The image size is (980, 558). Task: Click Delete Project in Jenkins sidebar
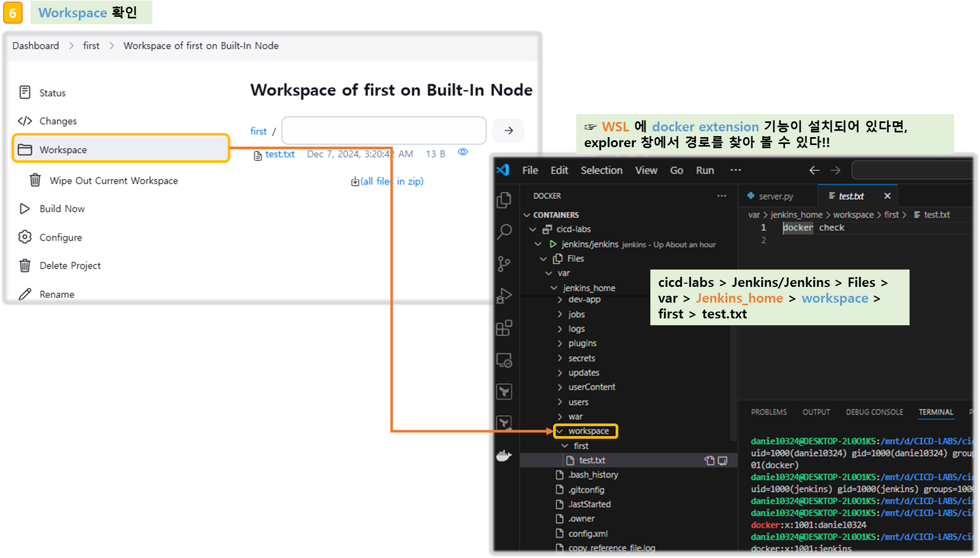click(x=59, y=265)
